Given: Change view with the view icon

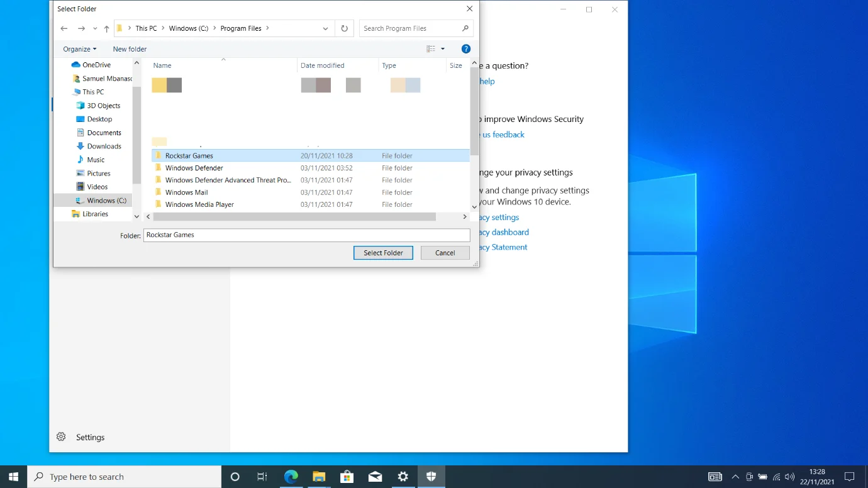Looking at the screenshot, I should click(431, 49).
